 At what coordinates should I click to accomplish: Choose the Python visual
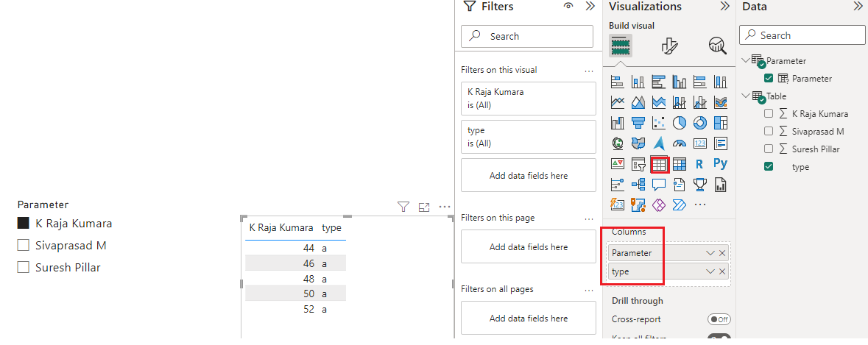(x=720, y=163)
